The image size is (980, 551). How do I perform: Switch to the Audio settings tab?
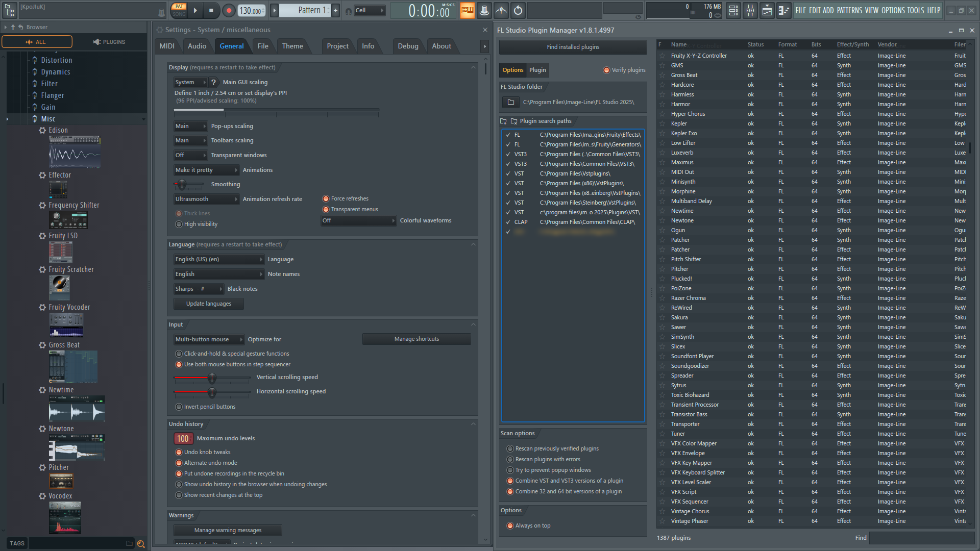tap(197, 46)
